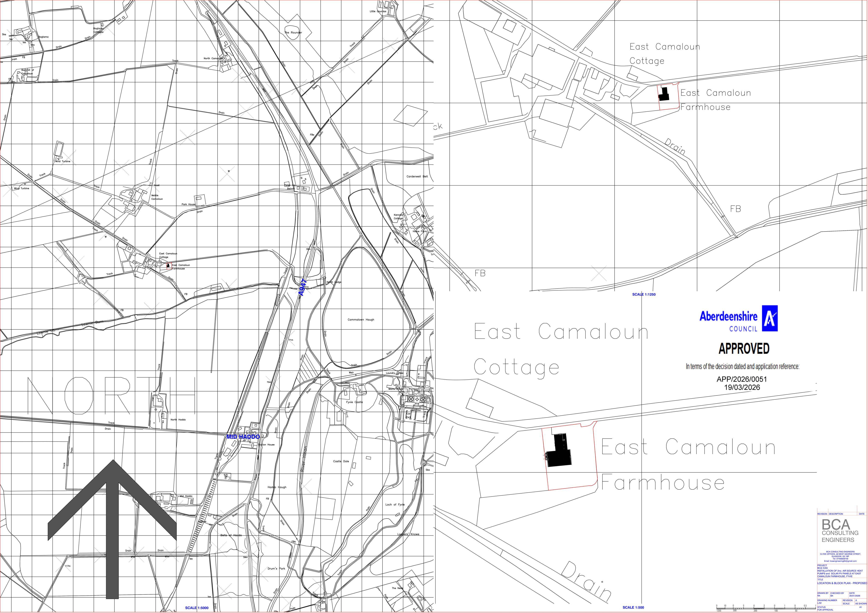Click the Castle Dale label
This screenshot has height=613, width=868.
click(341, 462)
